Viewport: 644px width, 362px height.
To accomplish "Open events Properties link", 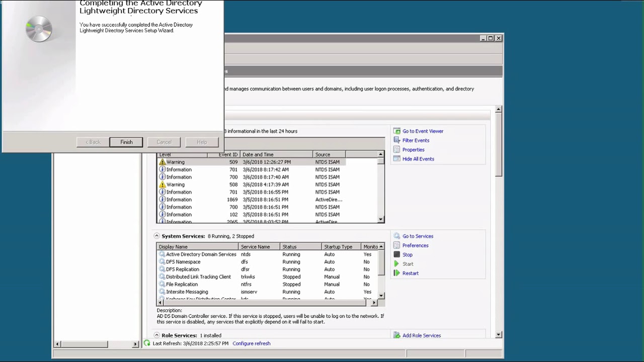I will [413, 150].
